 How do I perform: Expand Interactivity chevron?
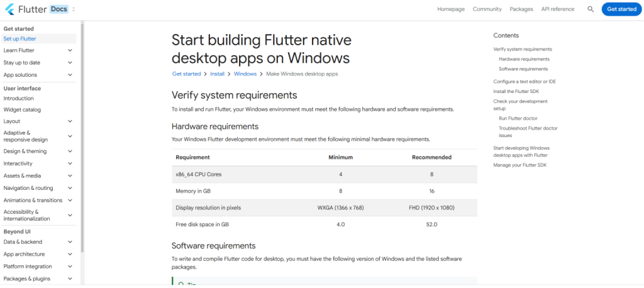tap(70, 163)
